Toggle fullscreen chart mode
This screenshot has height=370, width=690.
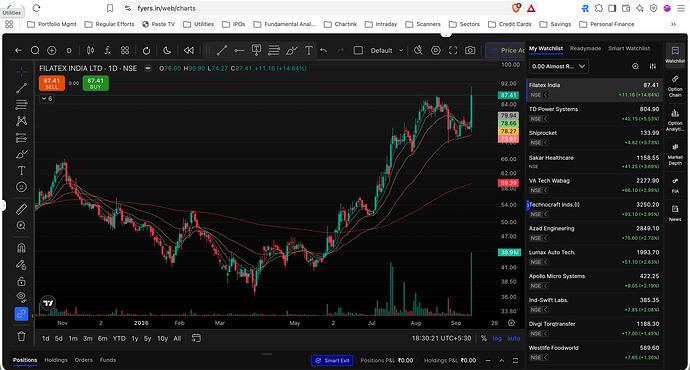coord(453,51)
